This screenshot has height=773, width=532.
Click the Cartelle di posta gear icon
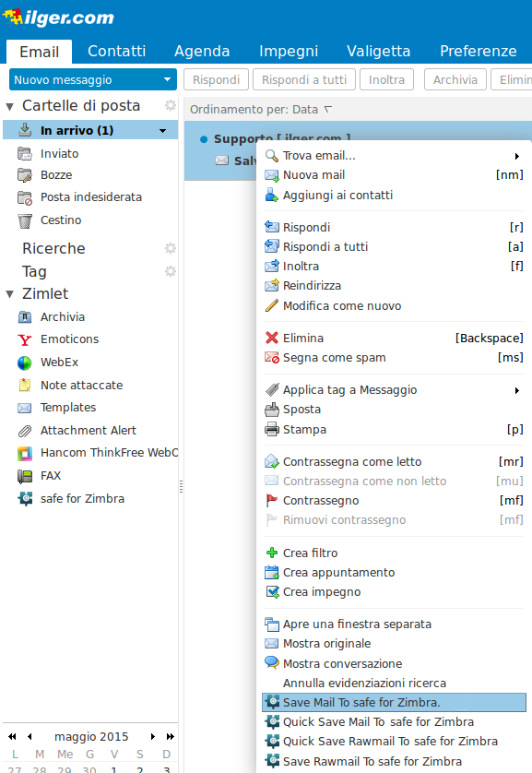[170, 105]
